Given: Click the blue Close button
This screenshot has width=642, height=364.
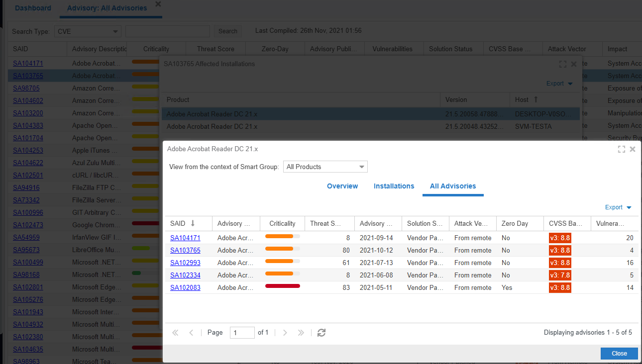Looking at the screenshot, I should click(x=619, y=354).
